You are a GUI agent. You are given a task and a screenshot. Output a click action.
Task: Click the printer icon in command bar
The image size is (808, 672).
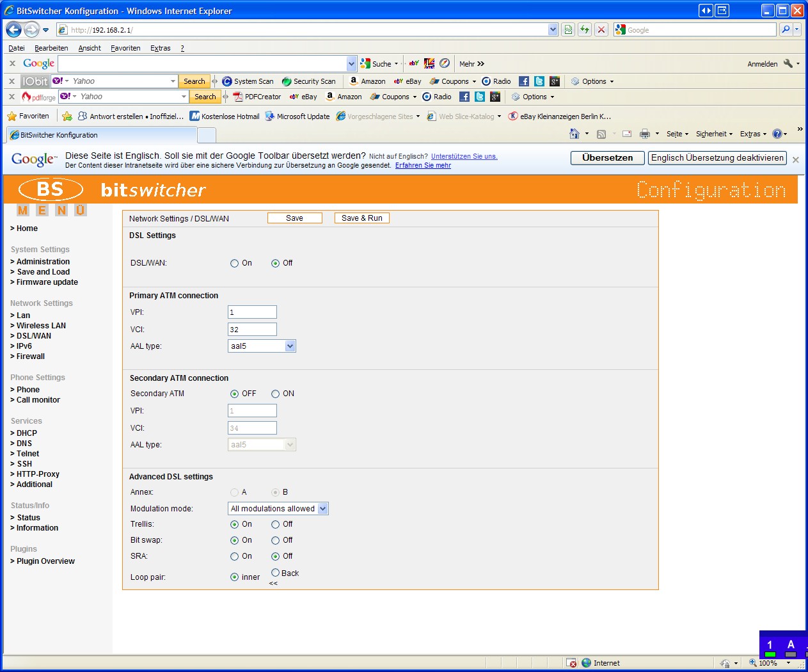coord(644,134)
